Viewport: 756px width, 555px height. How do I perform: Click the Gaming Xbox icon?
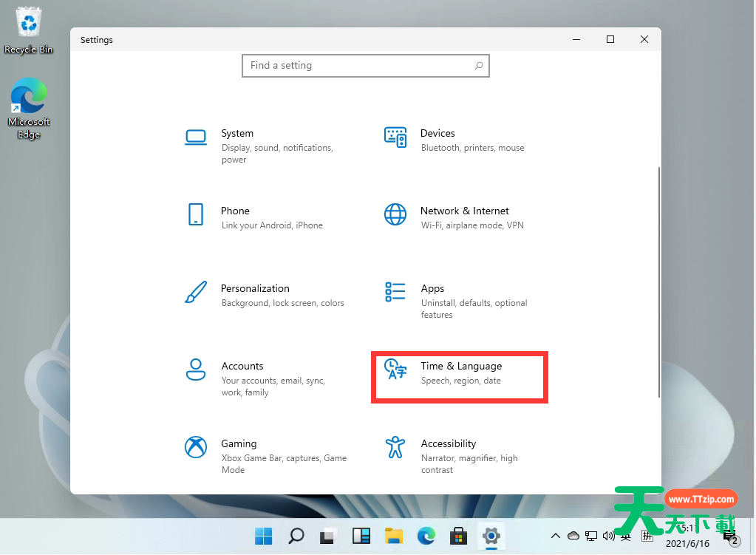196,447
